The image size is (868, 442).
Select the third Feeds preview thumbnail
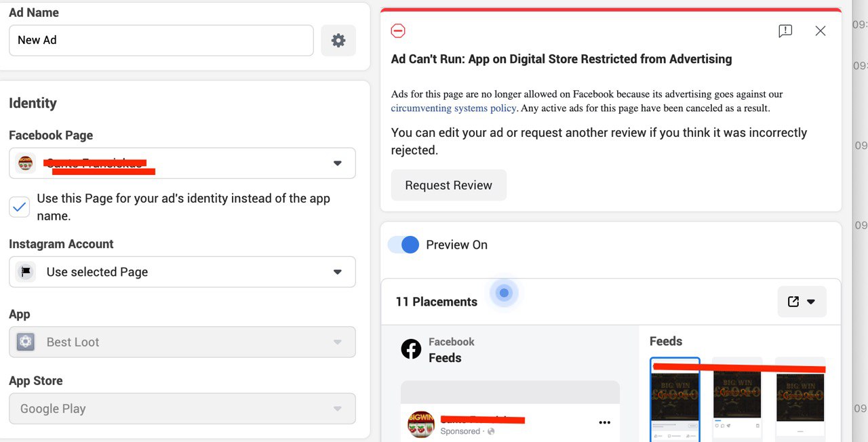coord(800,398)
